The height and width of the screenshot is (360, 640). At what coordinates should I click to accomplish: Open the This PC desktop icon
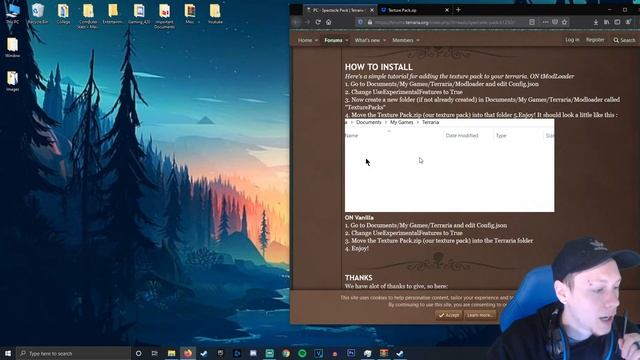pos(12,12)
